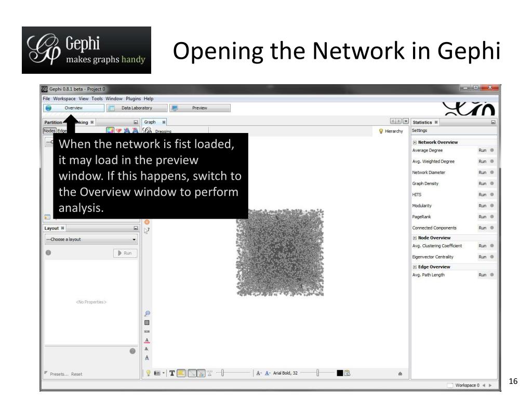Click the camera screenshot icon
Screen dimensions: 532x399
(x=157, y=373)
